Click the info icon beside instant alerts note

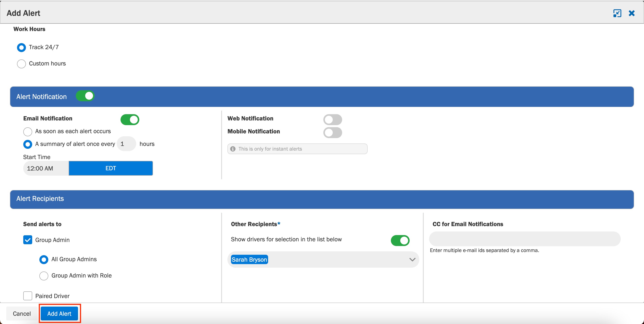[x=233, y=149]
